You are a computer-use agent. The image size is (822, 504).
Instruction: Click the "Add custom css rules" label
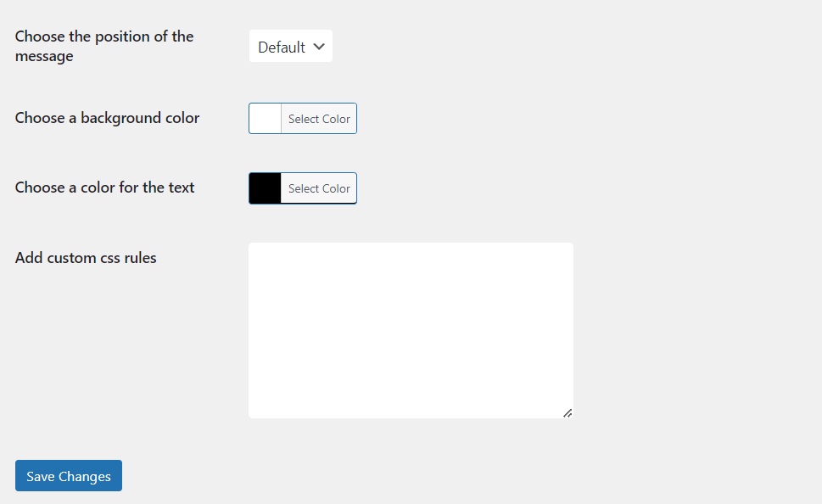pyautogui.click(x=86, y=258)
